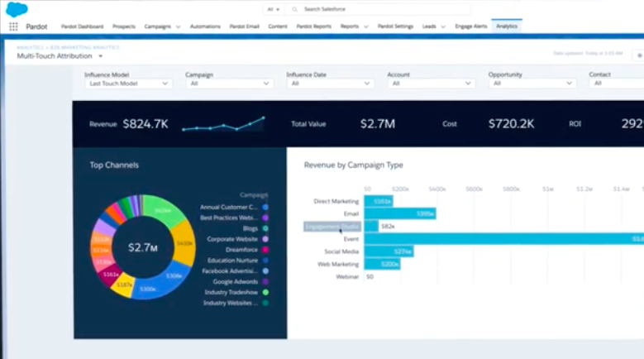Click the Industry Tradeshow legend dot
The image size is (644, 359).
coord(265,293)
